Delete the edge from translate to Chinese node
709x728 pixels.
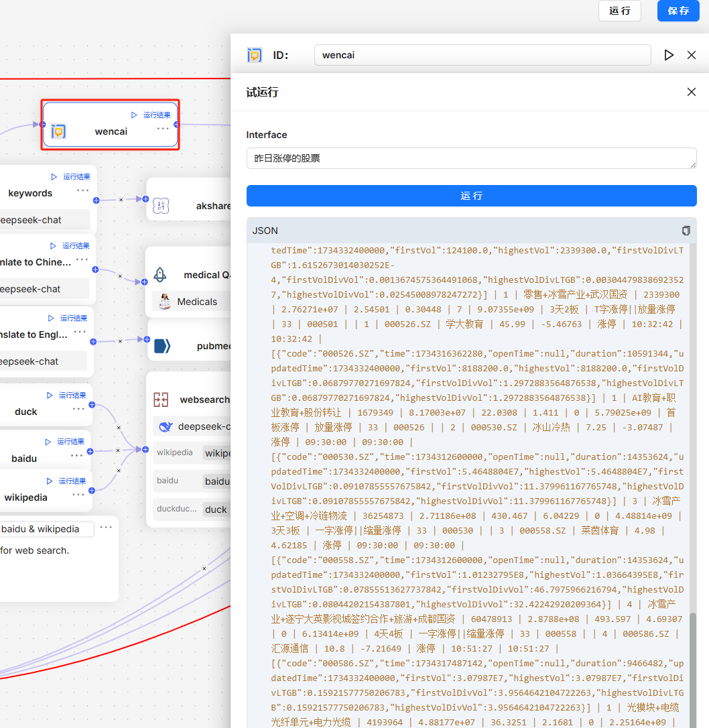click(120, 276)
